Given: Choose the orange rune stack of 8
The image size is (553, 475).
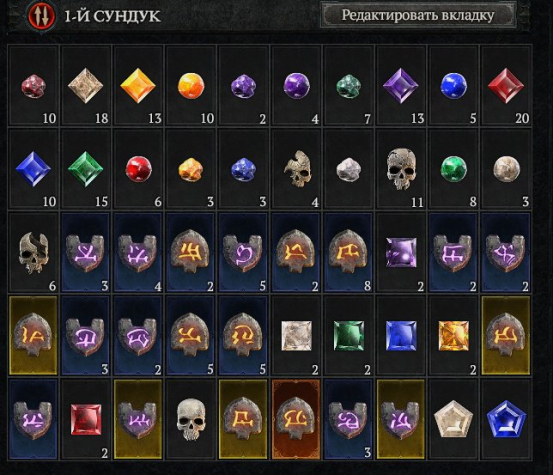Looking at the screenshot, I should [x=348, y=252].
